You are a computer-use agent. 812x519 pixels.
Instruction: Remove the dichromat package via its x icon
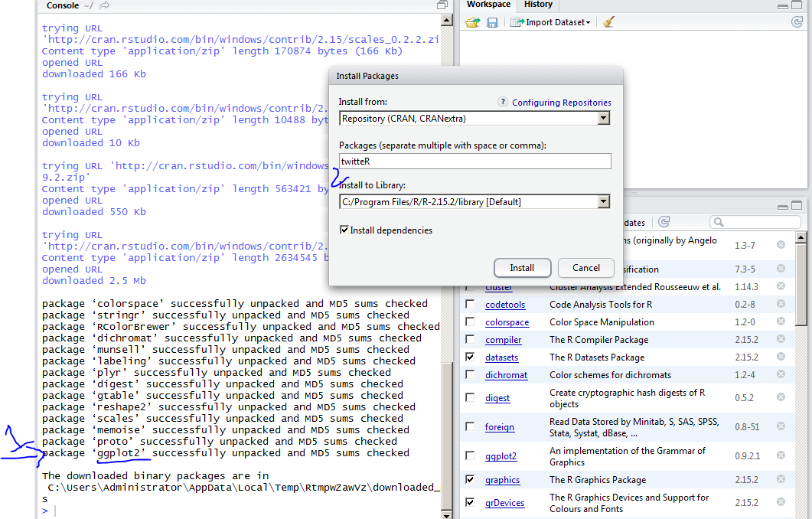(x=781, y=374)
